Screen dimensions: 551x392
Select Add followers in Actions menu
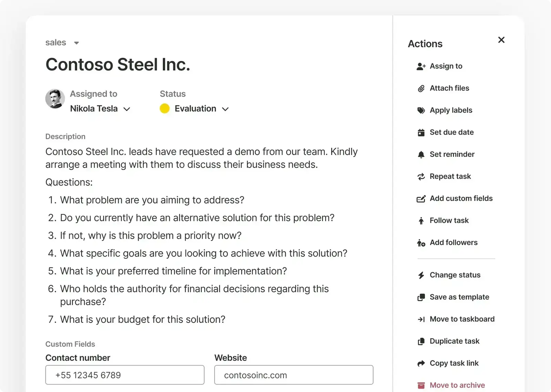click(453, 243)
